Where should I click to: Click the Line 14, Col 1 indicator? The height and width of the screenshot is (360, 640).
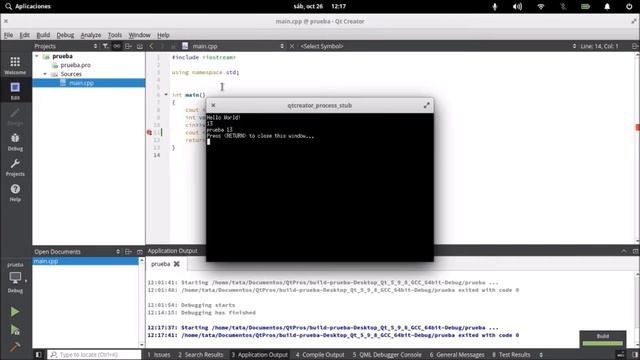(600, 46)
